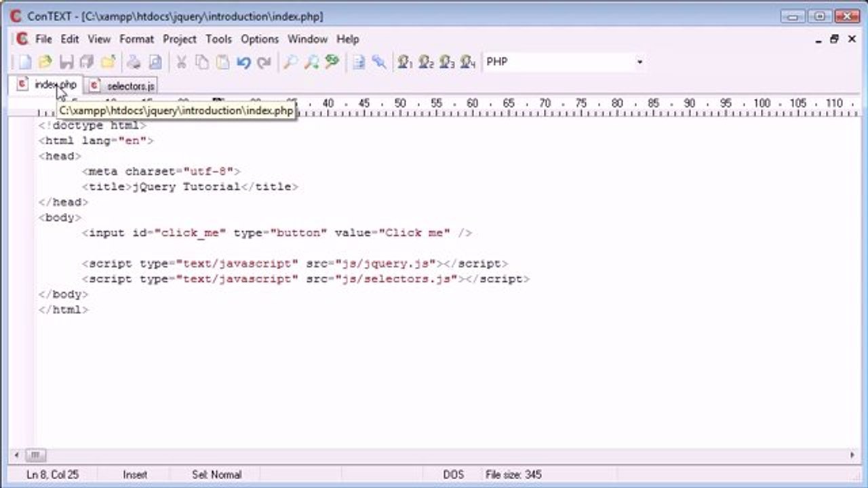Click the Copy icon
This screenshot has width=868, height=488.
[202, 62]
